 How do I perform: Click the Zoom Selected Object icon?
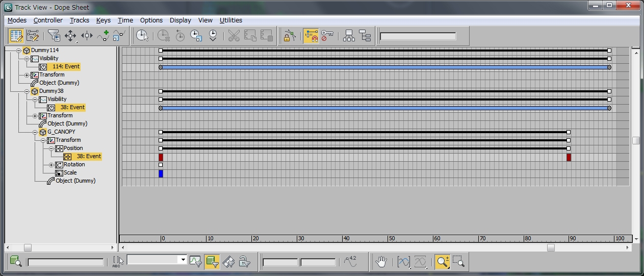pyautogui.click(x=16, y=262)
